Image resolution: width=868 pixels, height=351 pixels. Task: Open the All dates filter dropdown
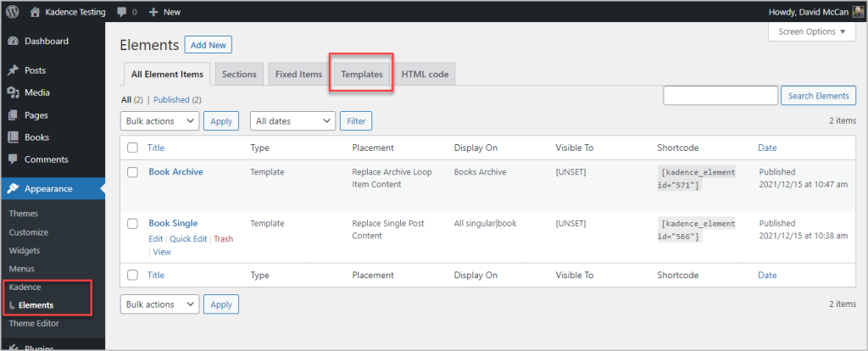292,121
